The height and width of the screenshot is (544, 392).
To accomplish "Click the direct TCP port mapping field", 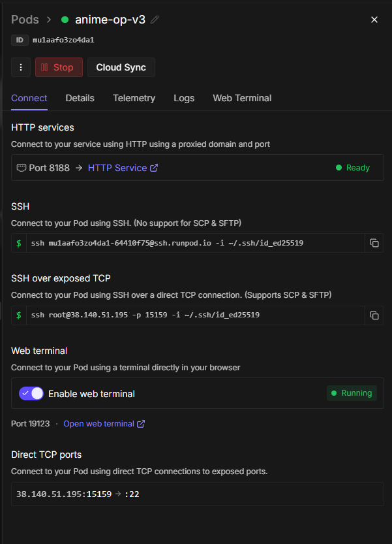I will coord(197,494).
